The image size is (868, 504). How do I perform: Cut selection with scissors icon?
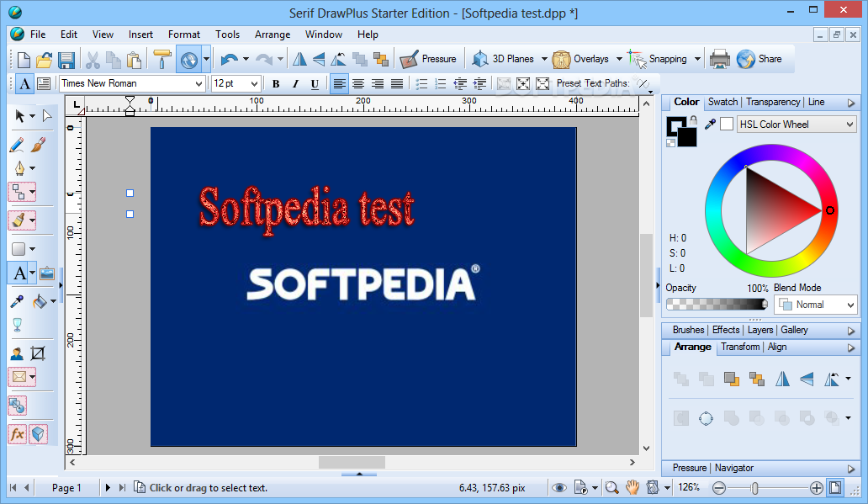click(93, 59)
